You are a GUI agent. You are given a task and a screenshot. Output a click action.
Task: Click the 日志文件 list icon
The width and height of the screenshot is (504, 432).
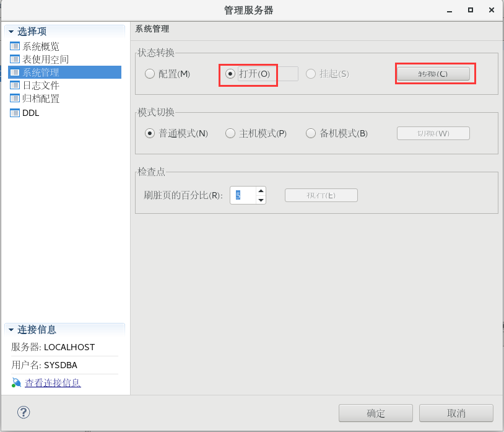click(x=15, y=86)
